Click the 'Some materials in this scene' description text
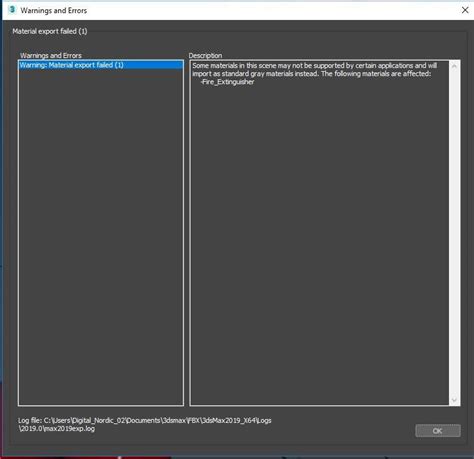Viewport: 474px width, 459px height. point(314,70)
